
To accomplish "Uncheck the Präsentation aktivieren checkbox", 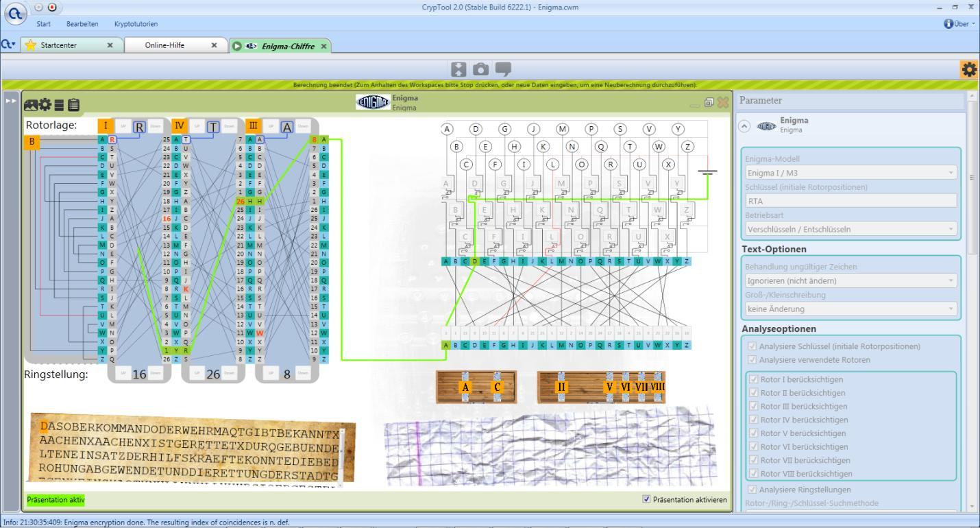I will click(x=646, y=499).
